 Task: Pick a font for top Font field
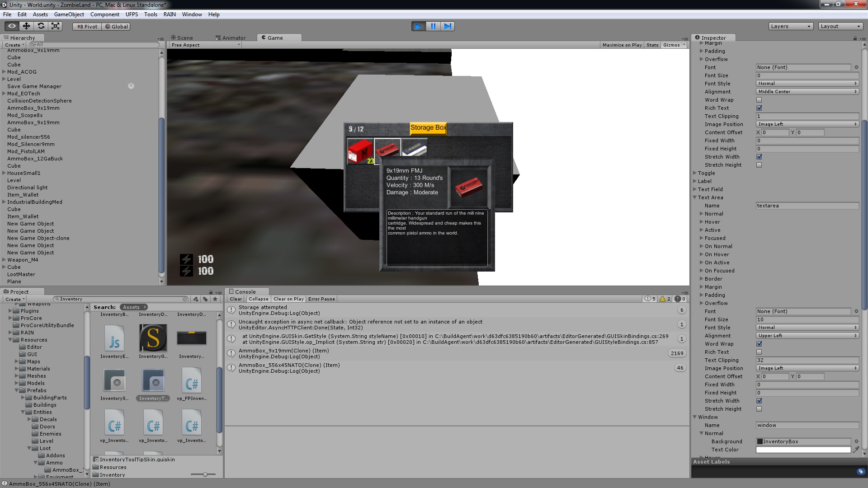(856, 67)
